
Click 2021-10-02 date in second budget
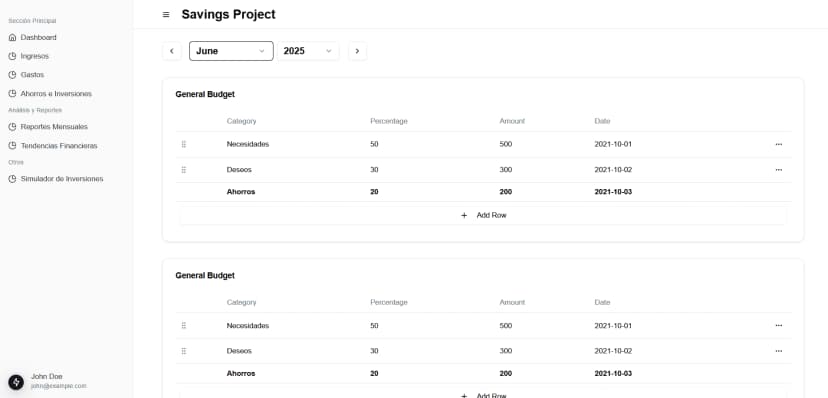[x=613, y=351]
